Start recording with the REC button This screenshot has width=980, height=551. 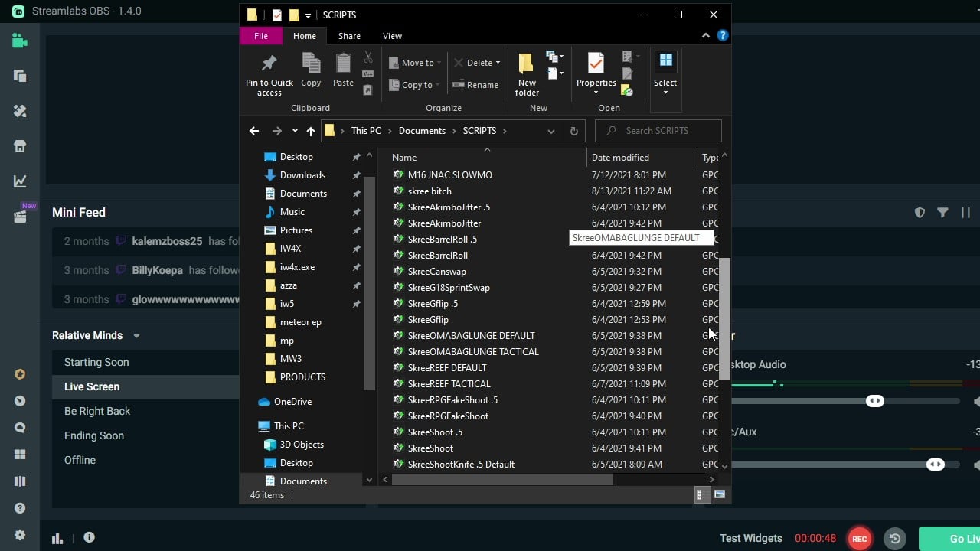[859, 538]
